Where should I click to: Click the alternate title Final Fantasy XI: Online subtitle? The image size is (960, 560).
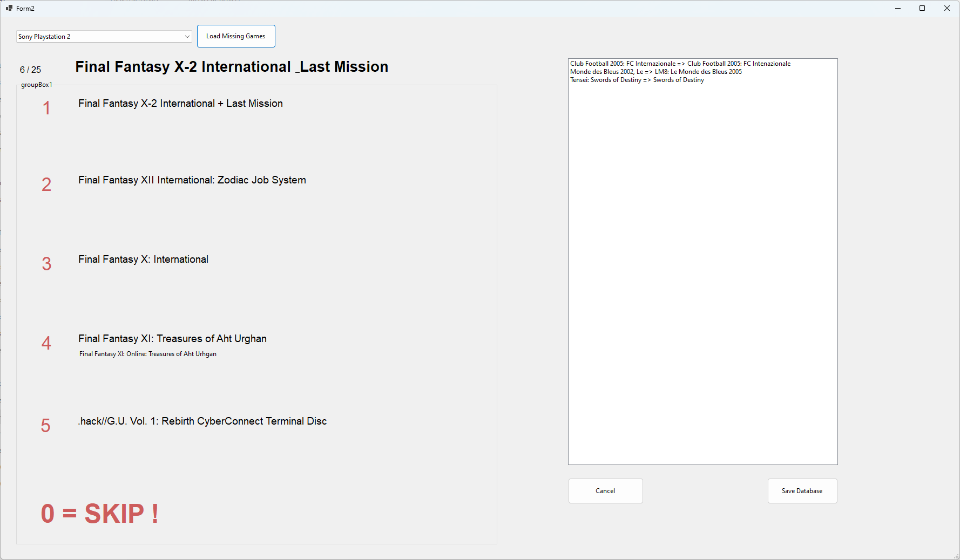148,354
